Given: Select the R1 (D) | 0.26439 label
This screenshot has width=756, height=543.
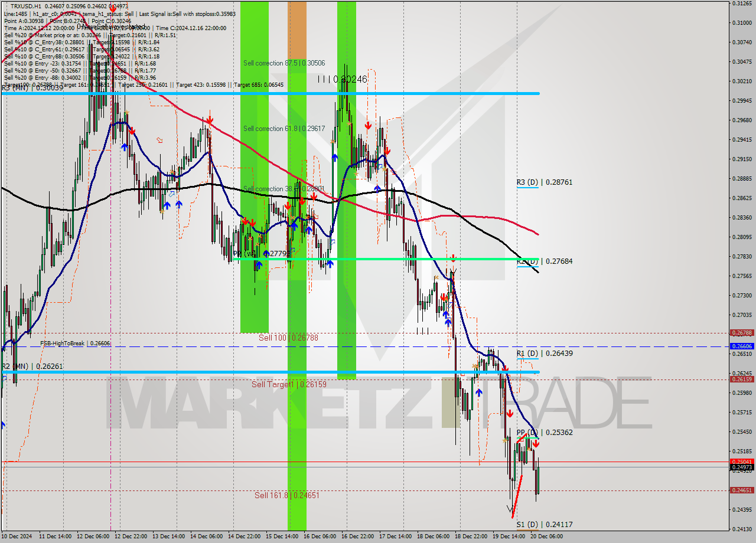Looking at the screenshot, I should click(545, 353).
